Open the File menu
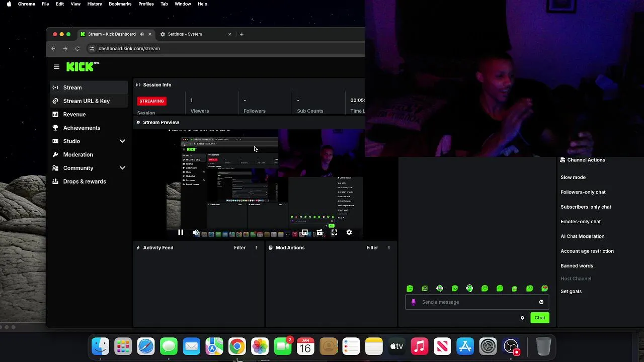Image resolution: width=644 pixels, height=362 pixels. (x=45, y=4)
